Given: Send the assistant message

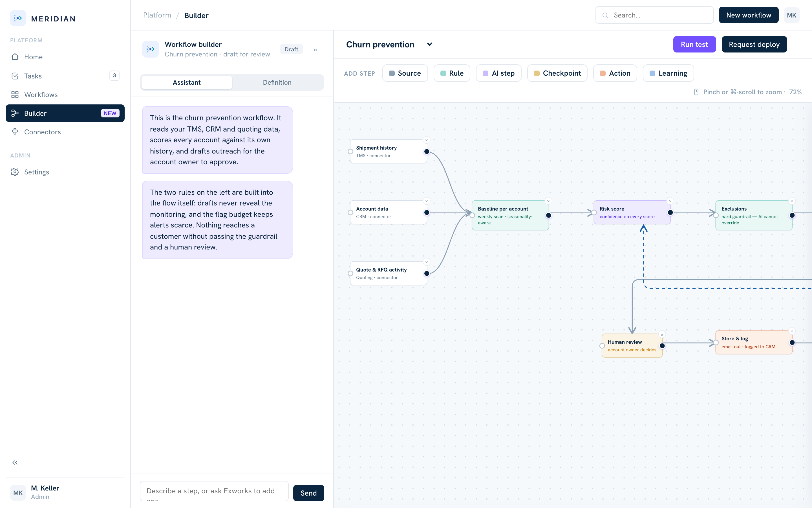Looking at the screenshot, I should coord(308,493).
